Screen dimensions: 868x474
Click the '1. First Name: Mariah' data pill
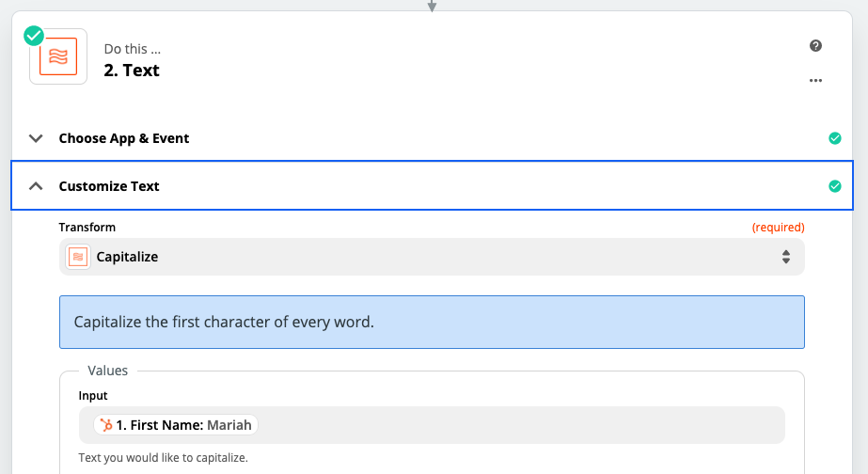click(177, 425)
